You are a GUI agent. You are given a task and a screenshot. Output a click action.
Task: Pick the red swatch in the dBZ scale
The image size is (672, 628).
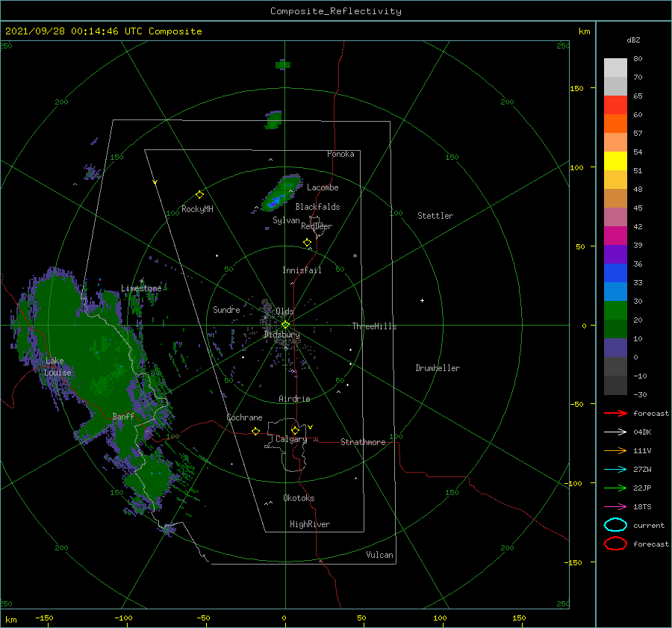click(x=615, y=105)
